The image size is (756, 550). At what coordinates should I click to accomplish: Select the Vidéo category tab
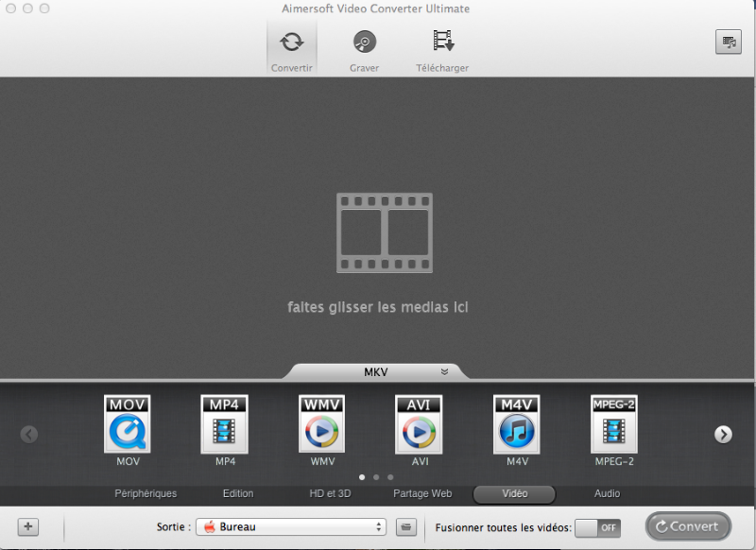(514, 494)
